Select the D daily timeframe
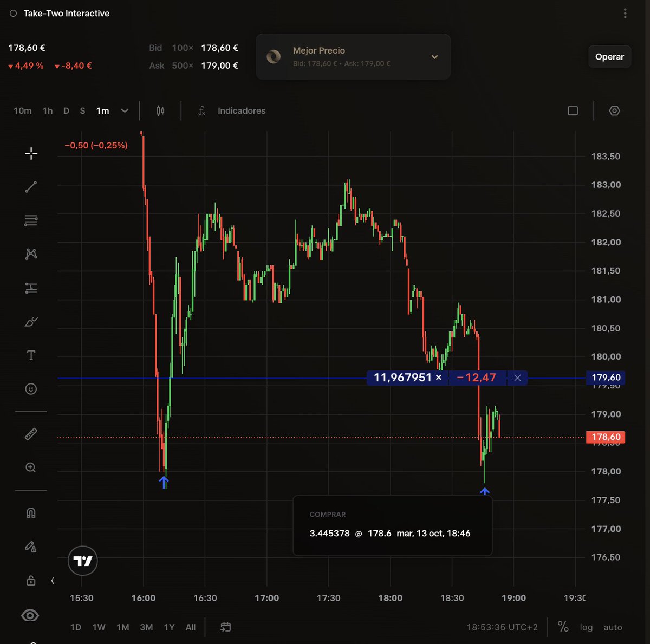 [x=66, y=110]
